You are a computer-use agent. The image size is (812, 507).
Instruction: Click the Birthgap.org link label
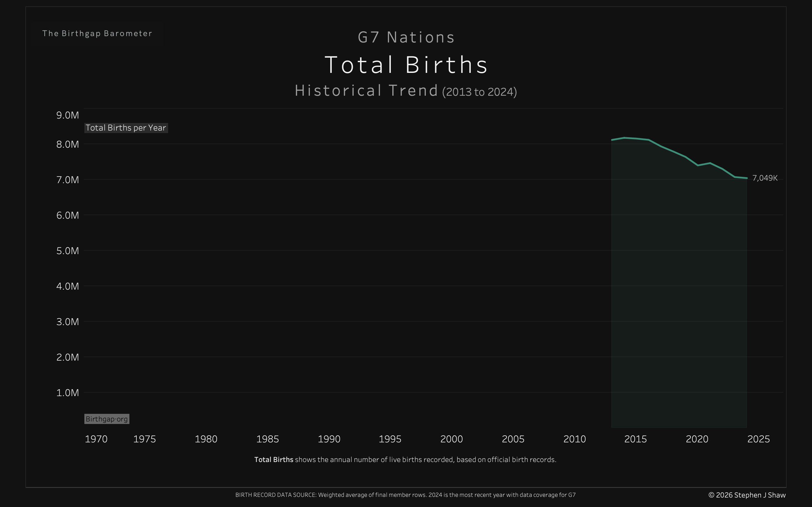point(107,419)
